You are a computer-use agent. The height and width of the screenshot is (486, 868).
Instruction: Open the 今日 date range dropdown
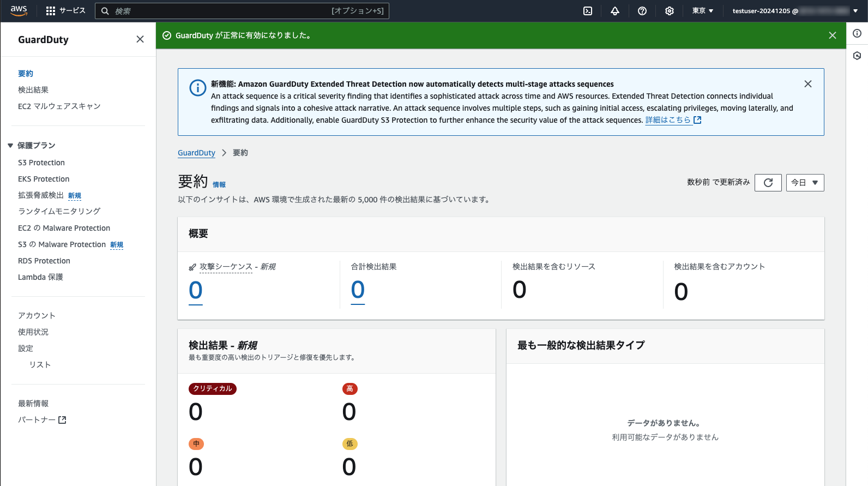click(805, 183)
